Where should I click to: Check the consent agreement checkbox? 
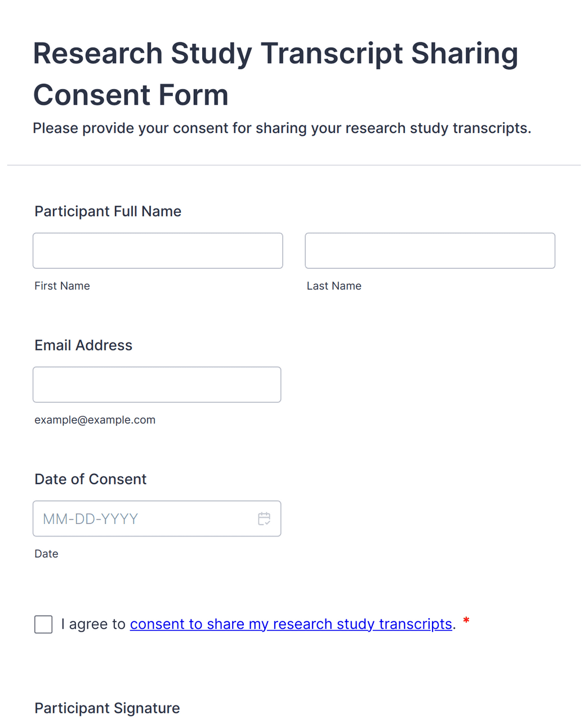click(43, 624)
